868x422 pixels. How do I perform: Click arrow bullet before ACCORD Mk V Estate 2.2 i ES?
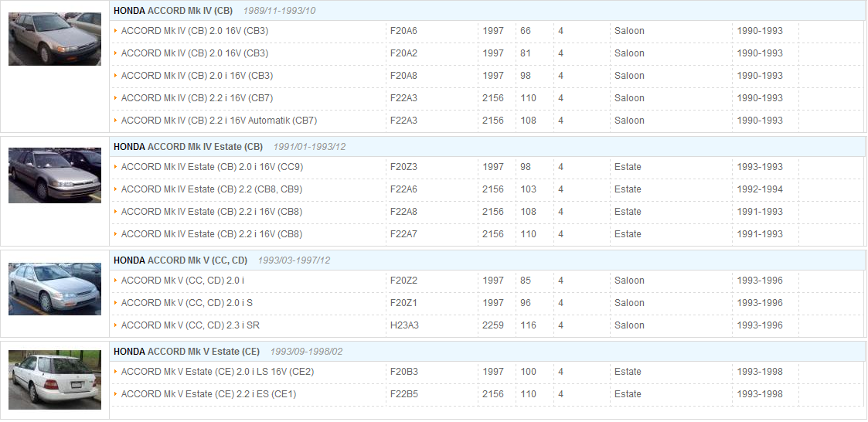pos(116,393)
